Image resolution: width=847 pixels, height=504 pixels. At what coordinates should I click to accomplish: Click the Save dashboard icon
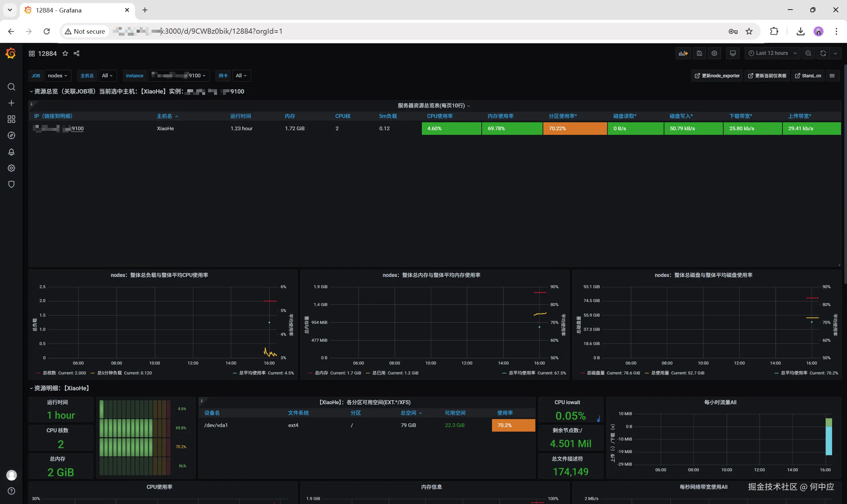[x=699, y=53]
